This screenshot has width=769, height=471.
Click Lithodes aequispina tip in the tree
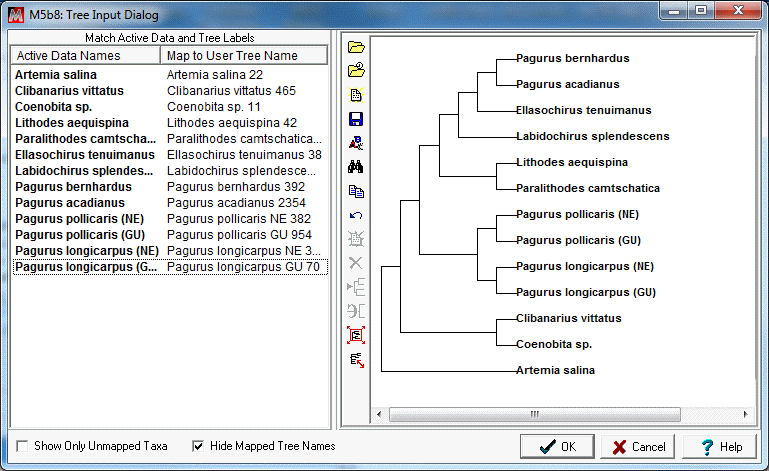pos(572,162)
